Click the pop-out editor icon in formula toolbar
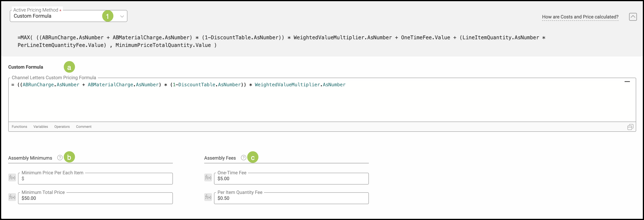This screenshot has width=644, height=220. point(630,127)
